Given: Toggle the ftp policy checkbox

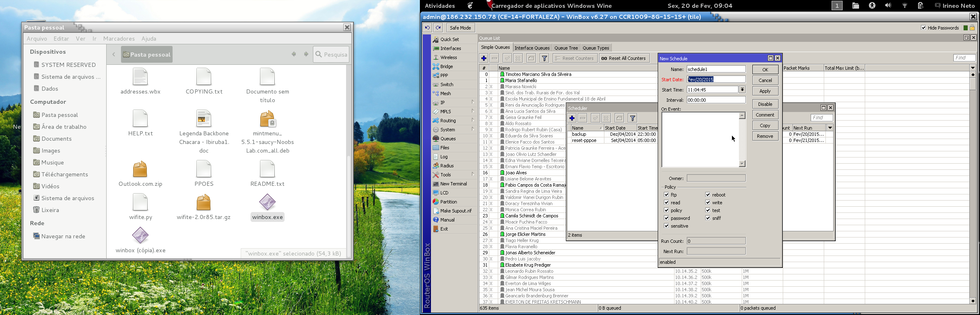Looking at the screenshot, I should [666, 195].
